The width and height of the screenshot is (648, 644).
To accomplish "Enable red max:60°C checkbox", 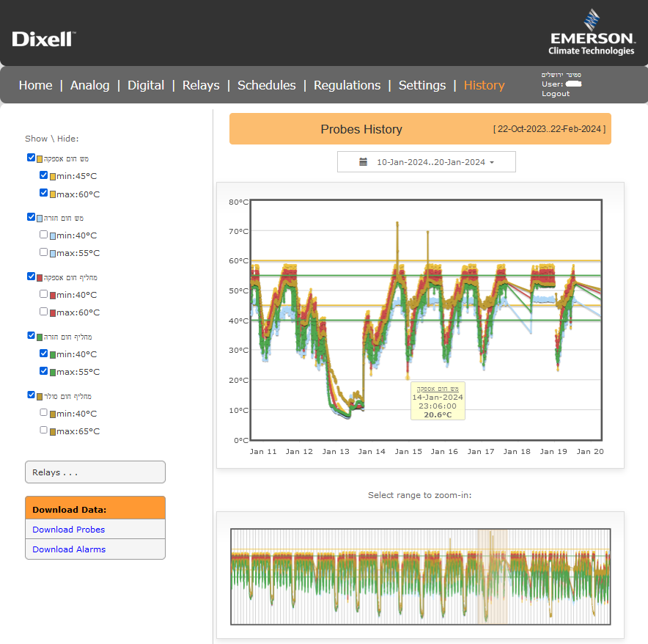I will (x=43, y=312).
